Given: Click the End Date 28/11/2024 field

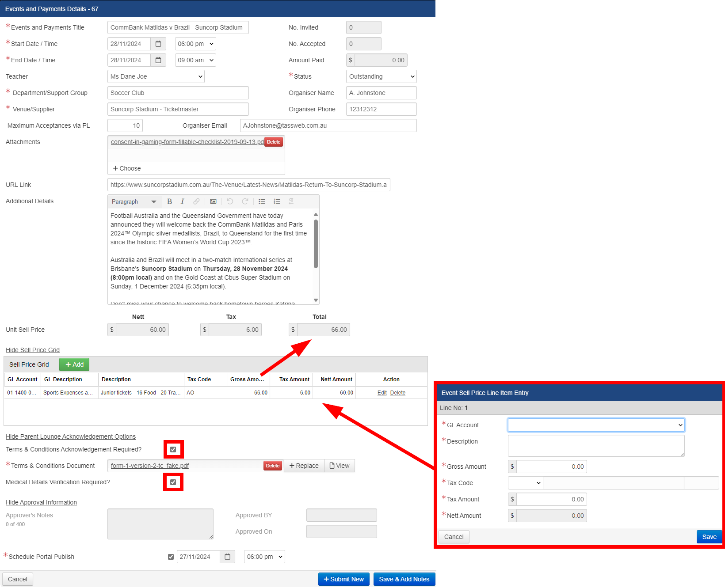Looking at the screenshot, I should 129,60.
